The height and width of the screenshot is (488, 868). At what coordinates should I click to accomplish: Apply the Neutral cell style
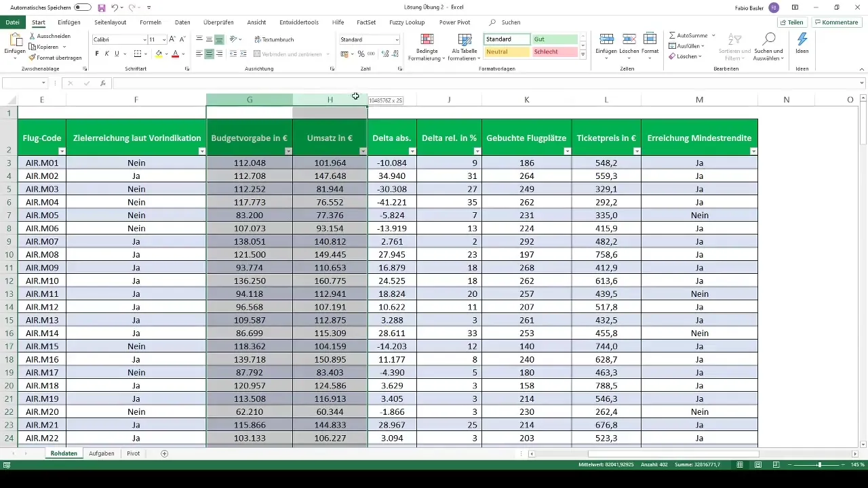[507, 52]
